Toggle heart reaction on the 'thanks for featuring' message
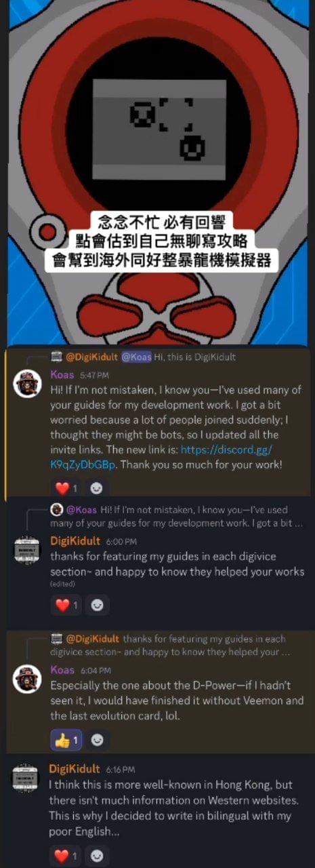Viewport: 315px width, 868px height. pos(66,605)
